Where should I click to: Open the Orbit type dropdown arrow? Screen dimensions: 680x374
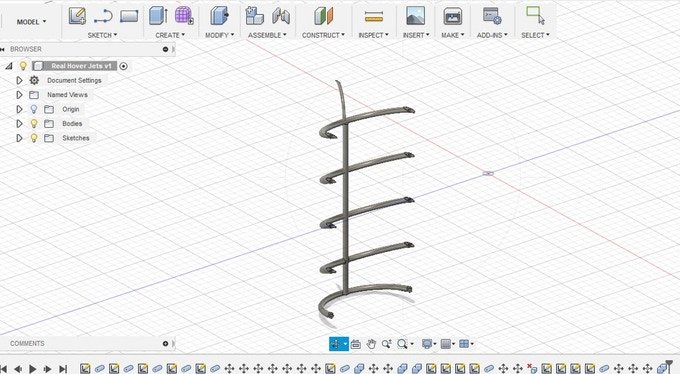(345, 344)
